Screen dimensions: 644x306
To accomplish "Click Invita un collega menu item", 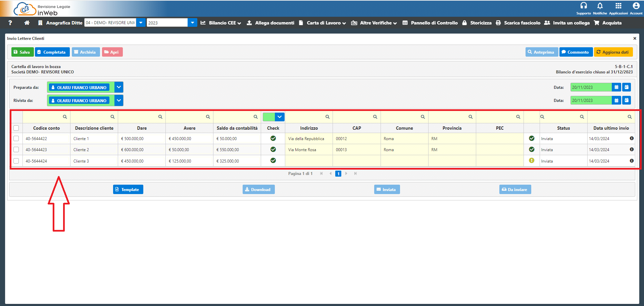I will pos(567,23).
